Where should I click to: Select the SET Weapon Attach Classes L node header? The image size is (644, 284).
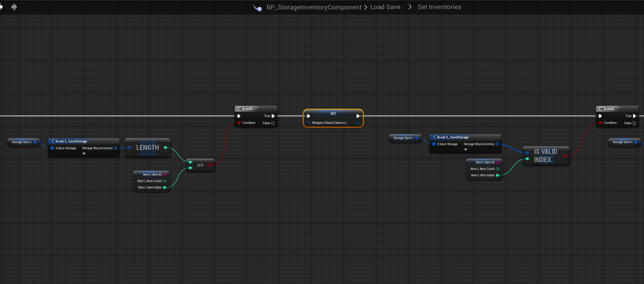(x=333, y=114)
